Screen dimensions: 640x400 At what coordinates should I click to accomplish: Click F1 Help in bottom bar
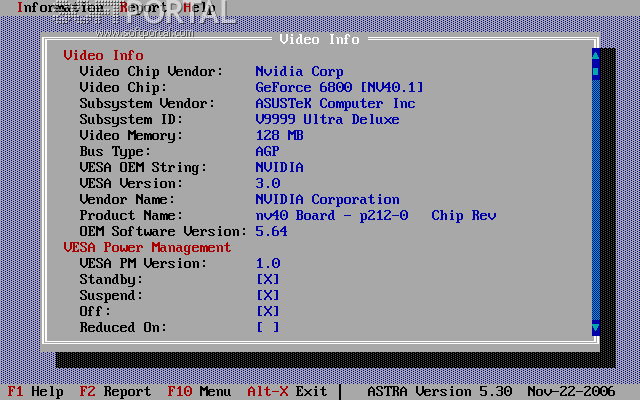[36, 391]
